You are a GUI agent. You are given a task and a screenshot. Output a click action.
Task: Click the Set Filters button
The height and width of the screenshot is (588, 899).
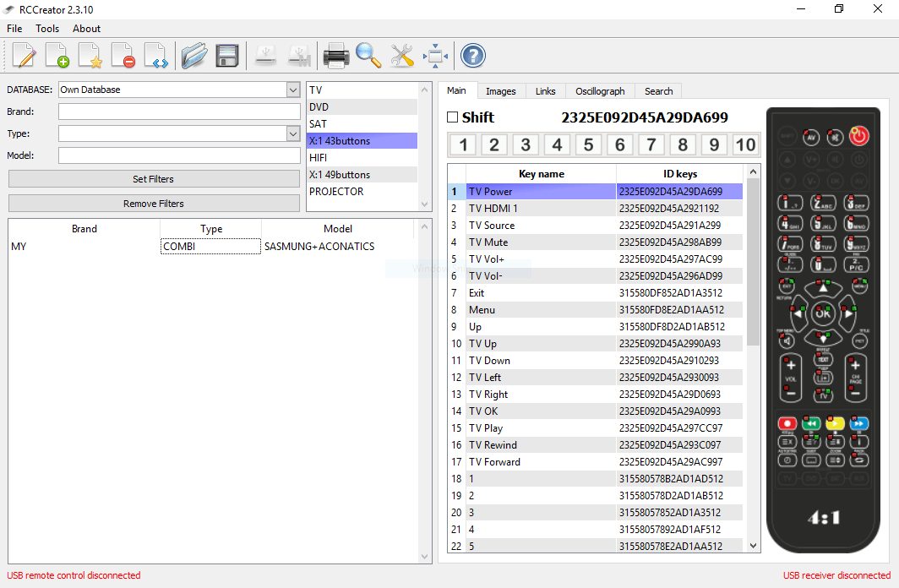click(x=154, y=179)
